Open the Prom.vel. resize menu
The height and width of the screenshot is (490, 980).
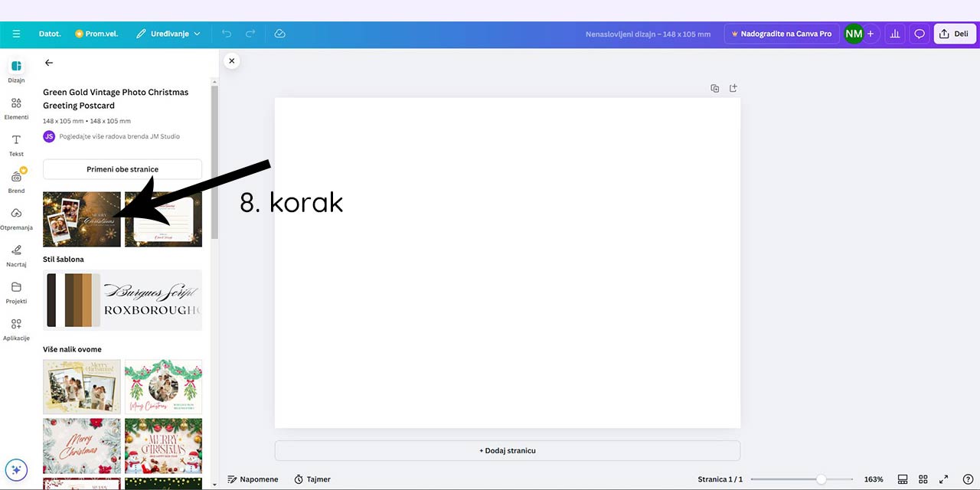coord(96,34)
